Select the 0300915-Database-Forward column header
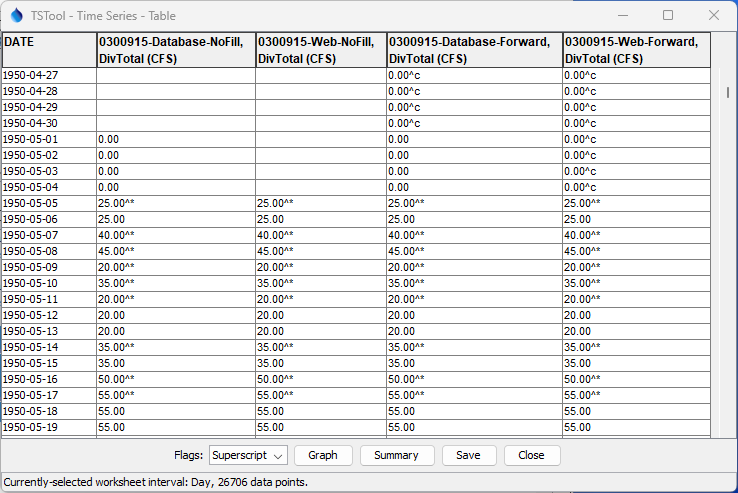The height and width of the screenshot is (493, 738). point(474,50)
